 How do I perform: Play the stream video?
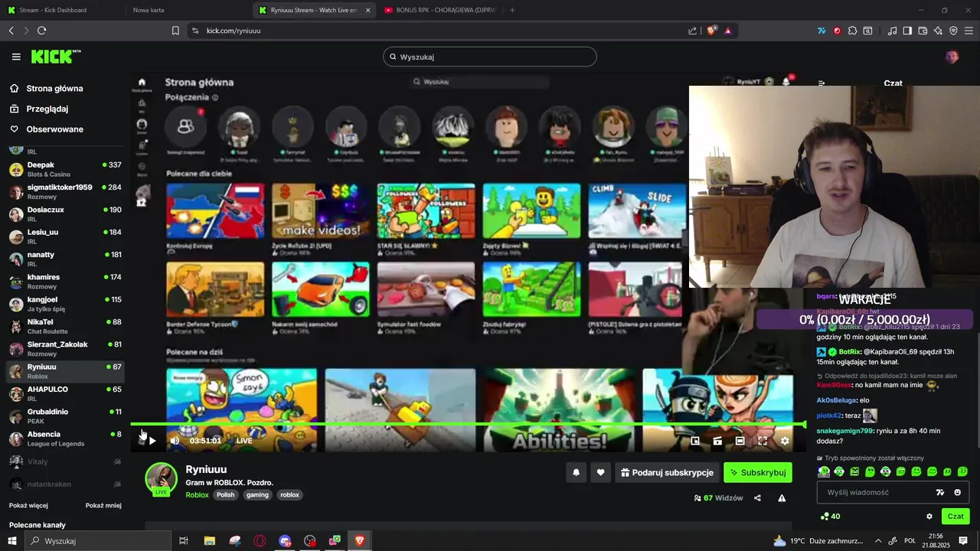click(152, 441)
